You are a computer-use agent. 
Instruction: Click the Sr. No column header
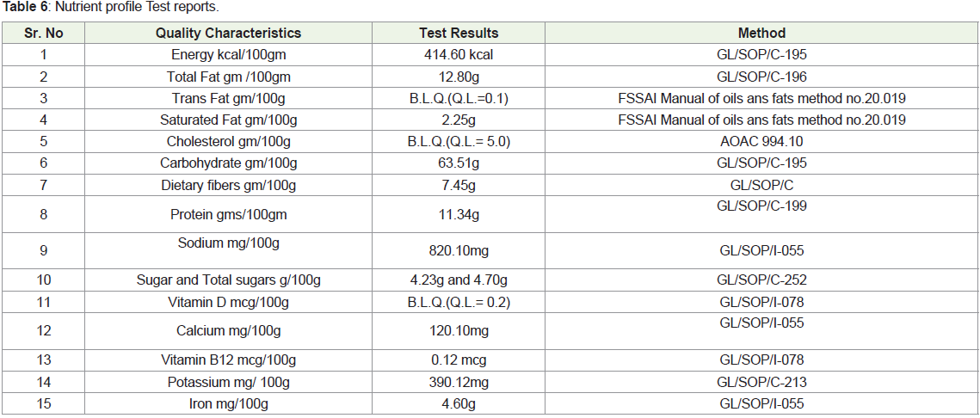(x=43, y=34)
